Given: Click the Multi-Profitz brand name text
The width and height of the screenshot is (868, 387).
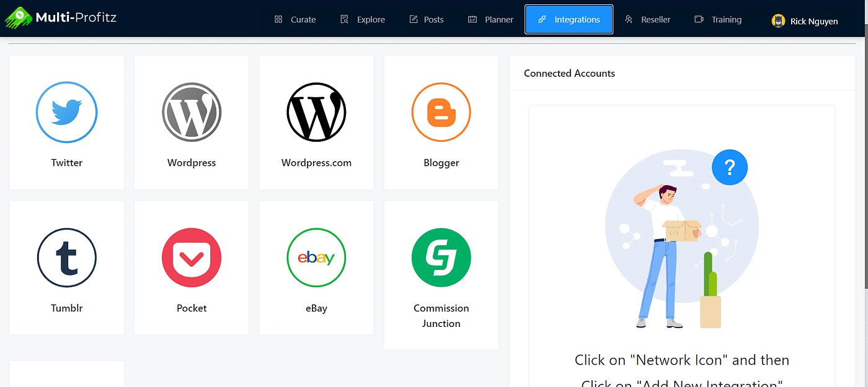Looking at the screenshot, I should [76, 17].
